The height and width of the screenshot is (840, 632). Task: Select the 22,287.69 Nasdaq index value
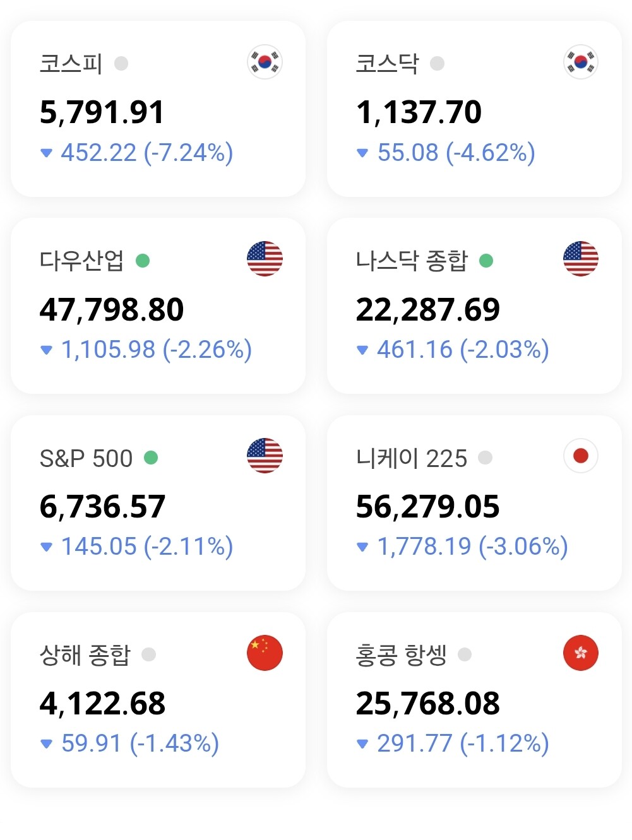[428, 310]
